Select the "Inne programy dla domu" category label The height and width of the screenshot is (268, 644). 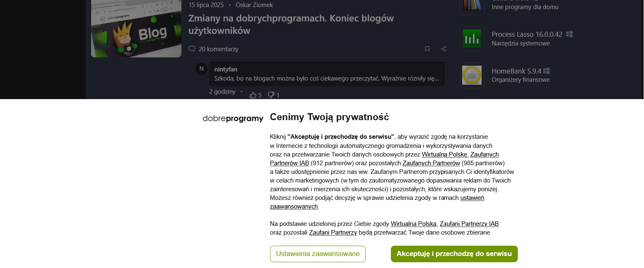click(525, 7)
